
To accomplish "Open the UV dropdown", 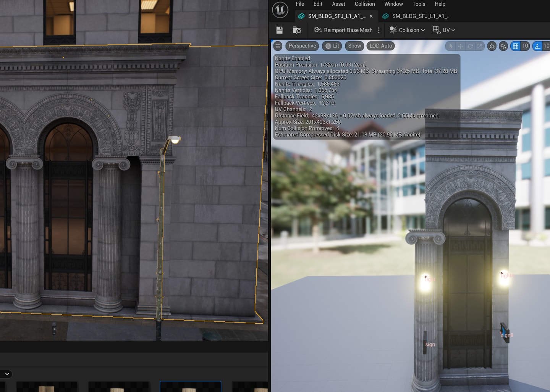I will point(444,30).
